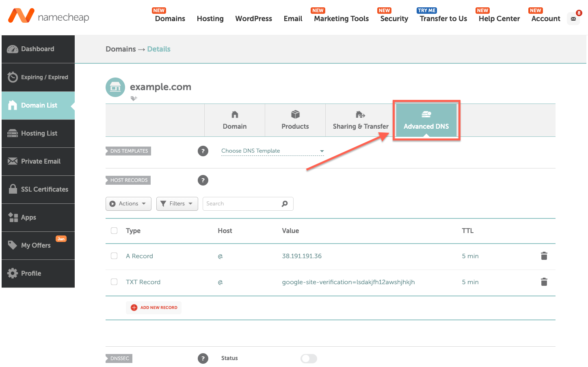This screenshot has width=588, height=367.
Task: Open the Choose DNS Template dropdown
Action: click(x=272, y=151)
